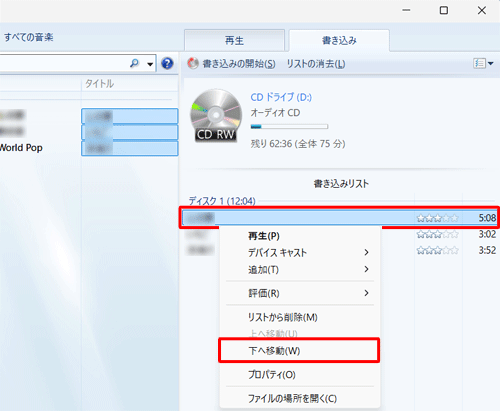The width and height of the screenshot is (500, 411).
Task: Open プロパティ(O) from the menu
Action: 272,375
